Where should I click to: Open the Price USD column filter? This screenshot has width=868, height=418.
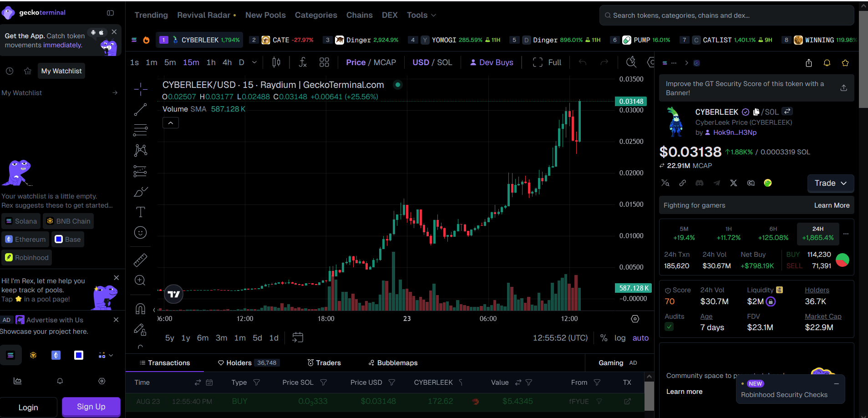click(392, 382)
